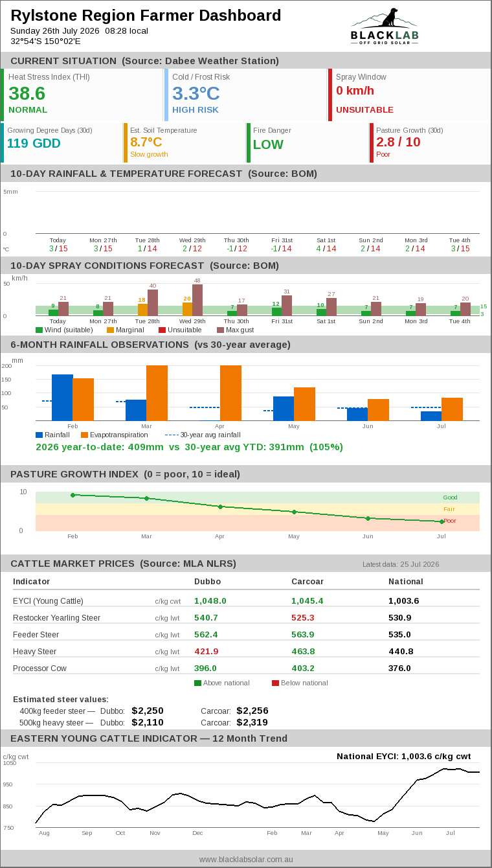Screen dimensions: 492x868
Task: Click the Restocker Yearling Steer Carcoar 525.3
Action: pos(303,618)
